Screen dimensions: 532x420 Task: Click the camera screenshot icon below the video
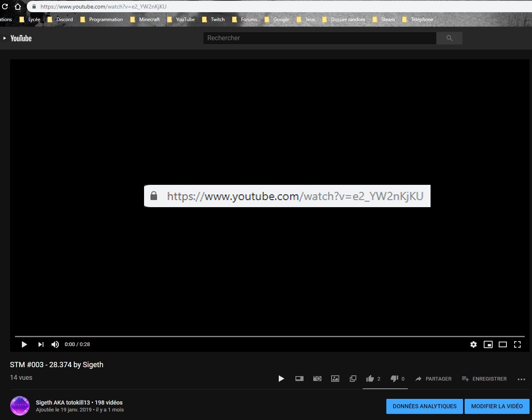point(317,379)
